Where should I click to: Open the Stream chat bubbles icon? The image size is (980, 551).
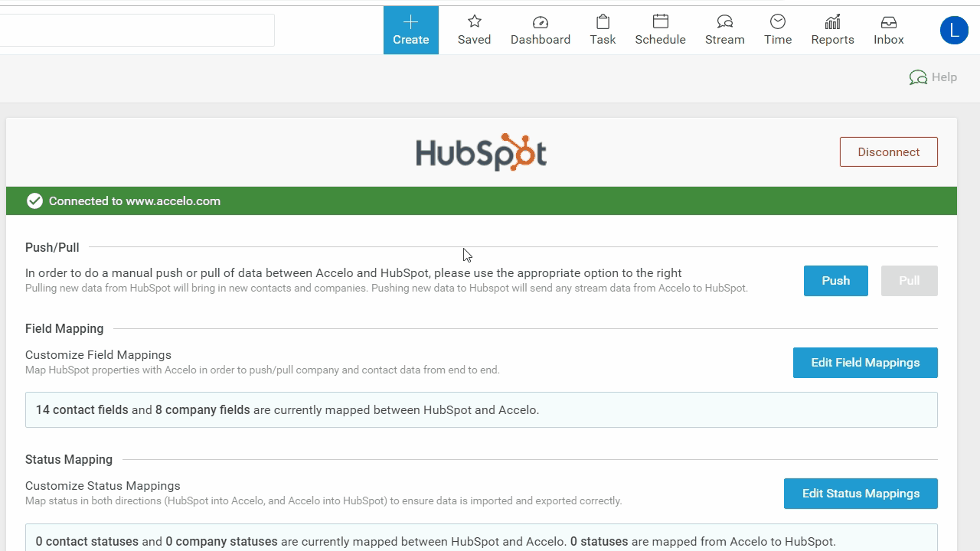click(x=724, y=21)
